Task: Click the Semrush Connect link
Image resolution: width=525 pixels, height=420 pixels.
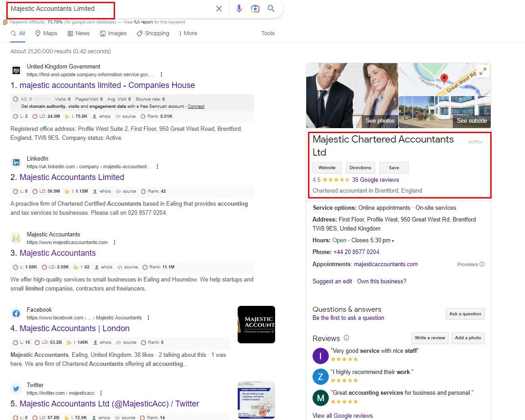Action: (196, 106)
